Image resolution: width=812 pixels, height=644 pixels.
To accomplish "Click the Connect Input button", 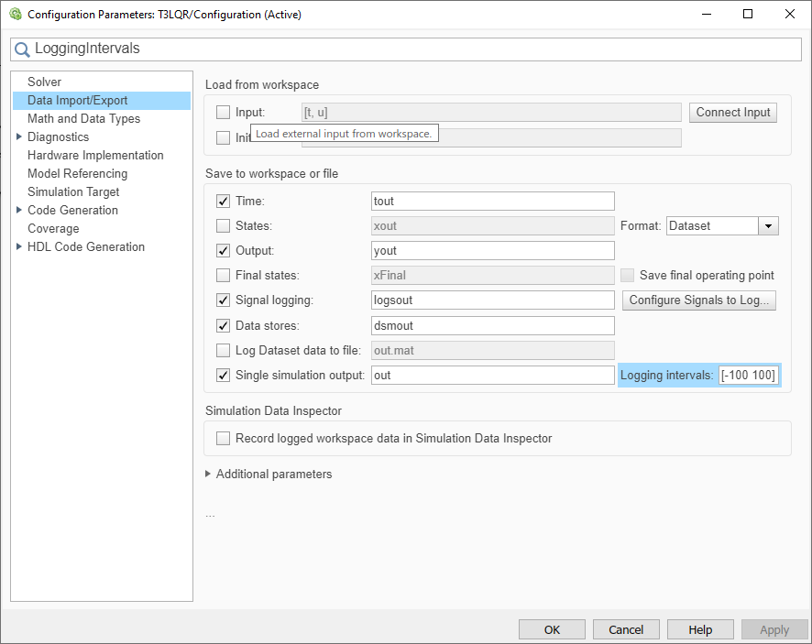I will (x=733, y=113).
